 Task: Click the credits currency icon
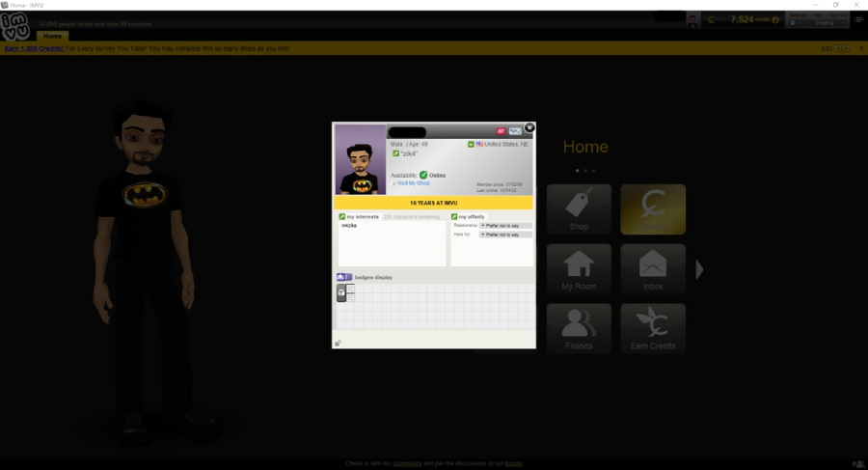[x=712, y=20]
